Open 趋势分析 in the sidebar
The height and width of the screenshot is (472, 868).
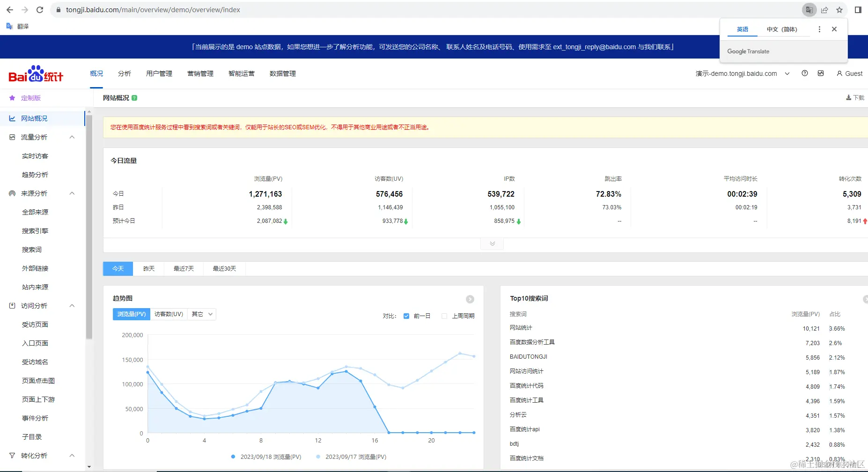click(35, 175)
